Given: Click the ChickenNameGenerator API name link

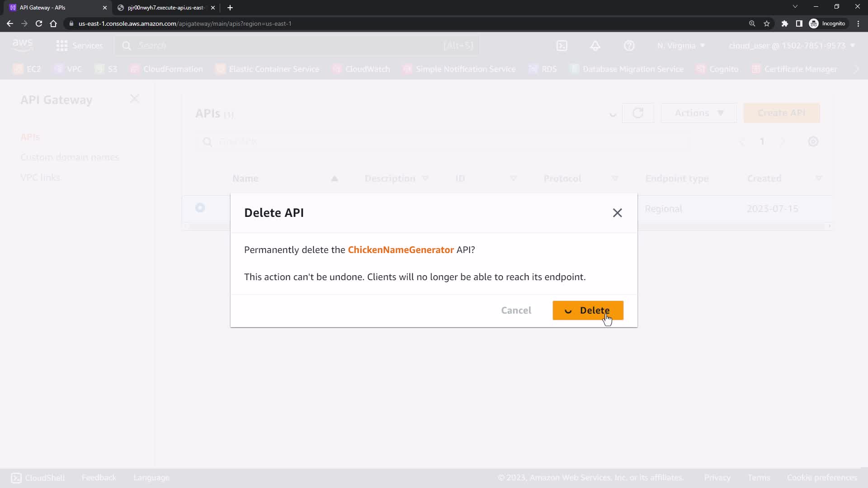Looking at the screenshot, I should pyautogui.click(x=401, y=250).
